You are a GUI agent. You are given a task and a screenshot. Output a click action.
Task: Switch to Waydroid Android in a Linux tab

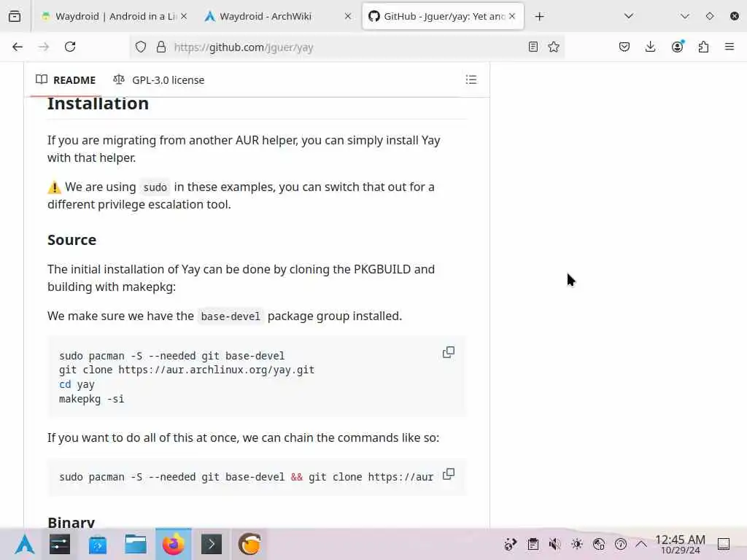click(115, 16)
